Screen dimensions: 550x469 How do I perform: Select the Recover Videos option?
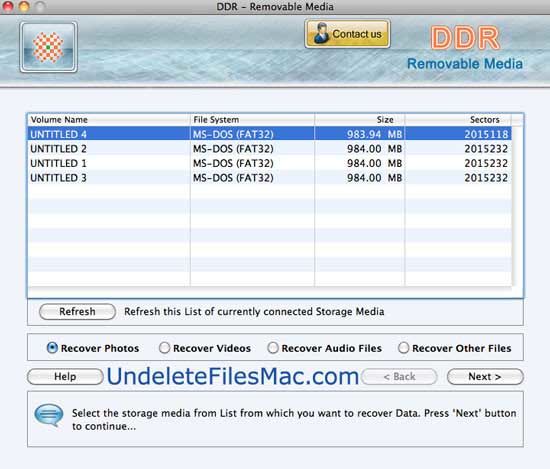(x=164, y=348)
